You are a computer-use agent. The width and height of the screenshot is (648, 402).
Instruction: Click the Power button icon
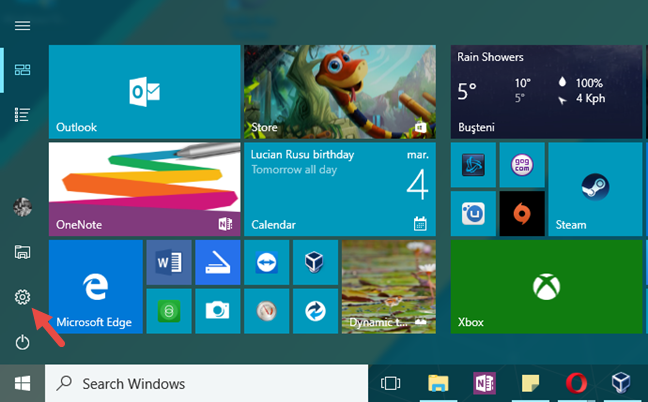(x=22, y=343)
